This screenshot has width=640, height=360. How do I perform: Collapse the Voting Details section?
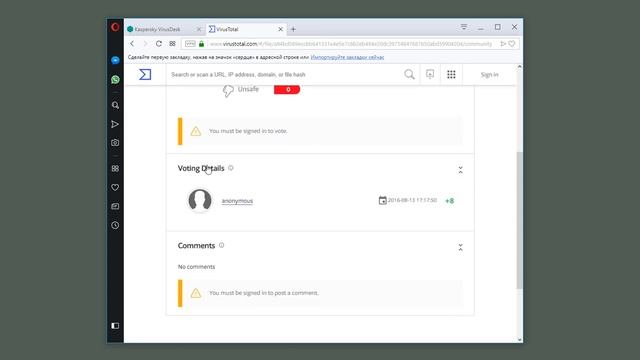tap(460, 170)
